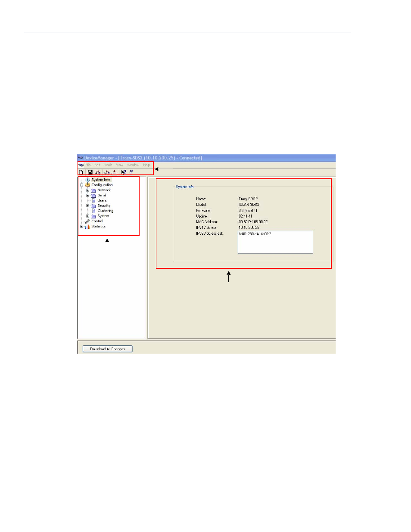411x532 pixels.
Task: Click the System Info group box title
Action: tap(185, 187)
